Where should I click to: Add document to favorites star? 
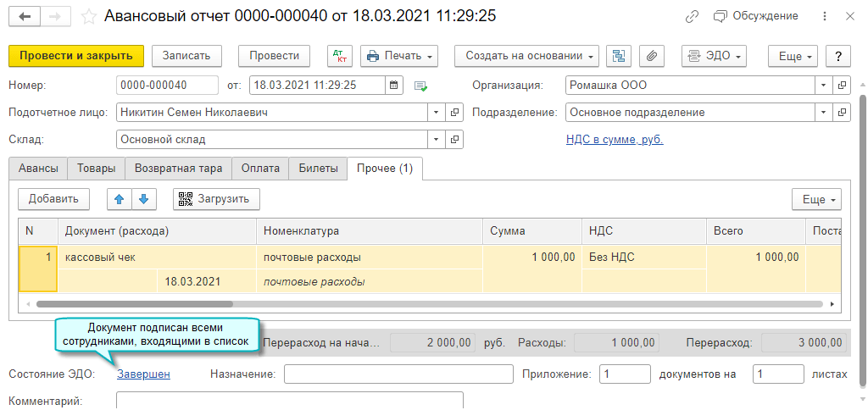[x=88, y=16]
